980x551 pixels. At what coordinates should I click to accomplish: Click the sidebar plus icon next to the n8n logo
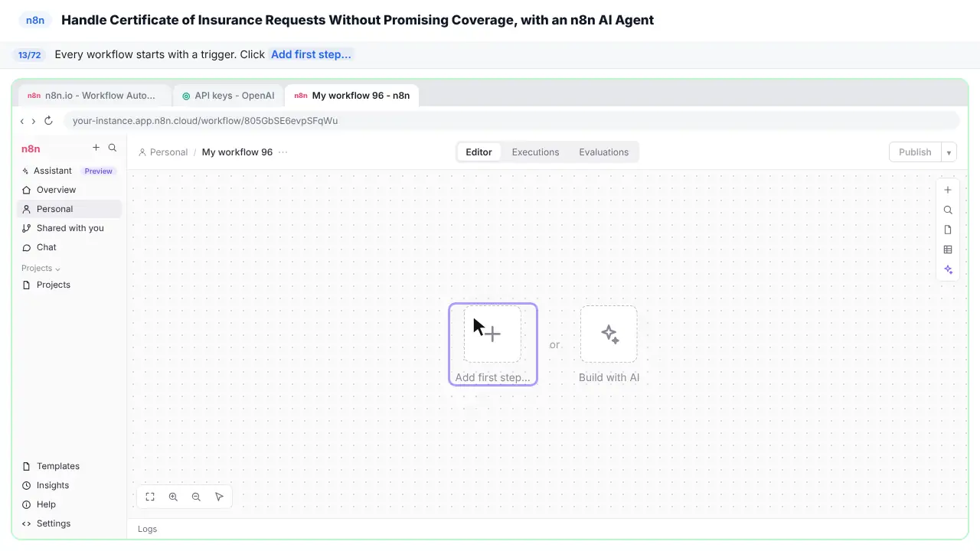[x=96, y=148]
